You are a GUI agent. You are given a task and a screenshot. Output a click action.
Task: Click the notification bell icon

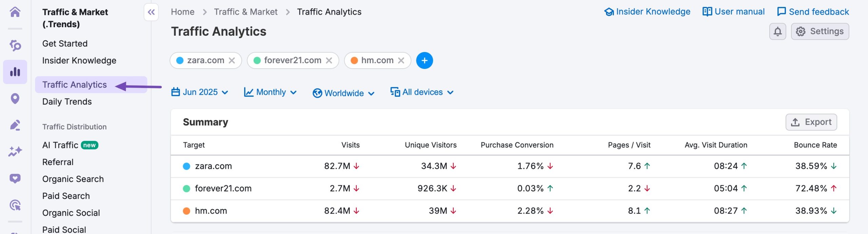[777, 32]
